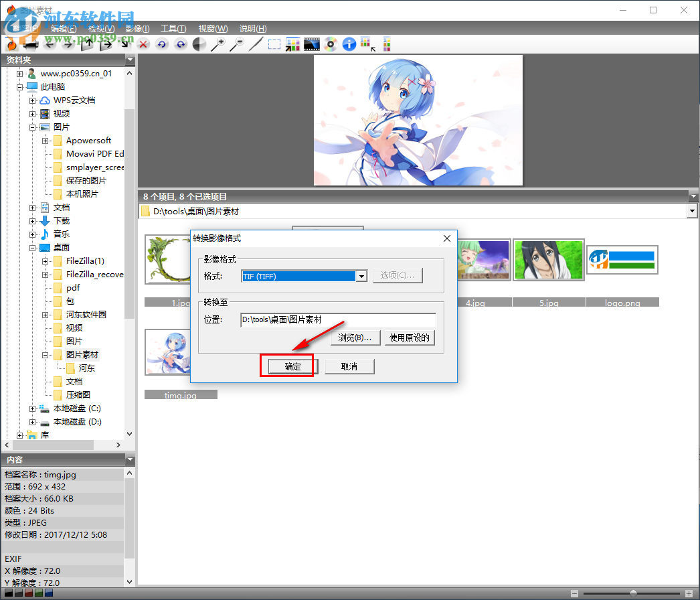Click the black swatch in the status bar
Screen dimensions: 700x600
tap(9, 593)
